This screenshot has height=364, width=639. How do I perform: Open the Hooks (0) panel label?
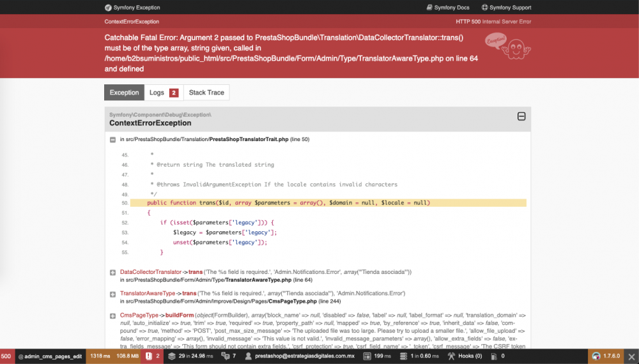[x=470, y=356]
